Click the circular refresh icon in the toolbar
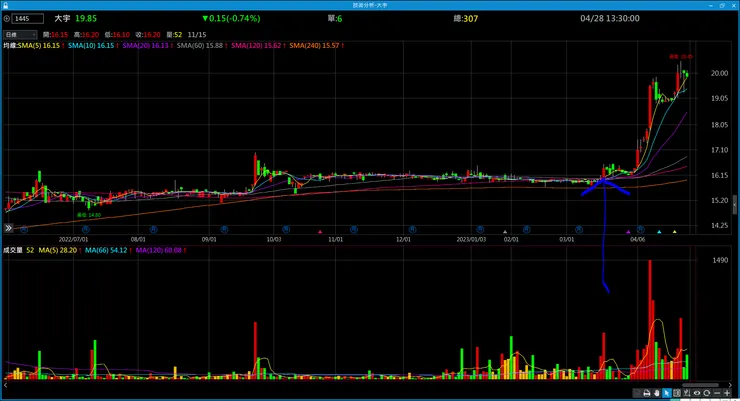 tap(706, 393)
